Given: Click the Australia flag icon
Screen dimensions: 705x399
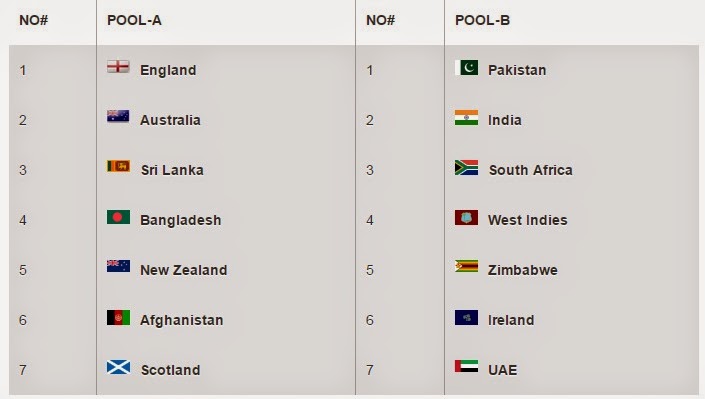Looking at the screenshot, I should click(x=118, y=117).
